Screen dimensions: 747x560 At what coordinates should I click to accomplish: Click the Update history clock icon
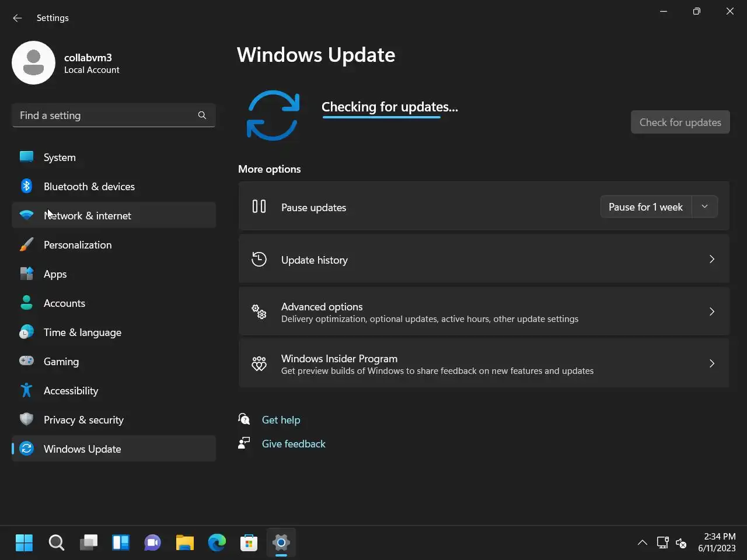click(x=259, y=259)
